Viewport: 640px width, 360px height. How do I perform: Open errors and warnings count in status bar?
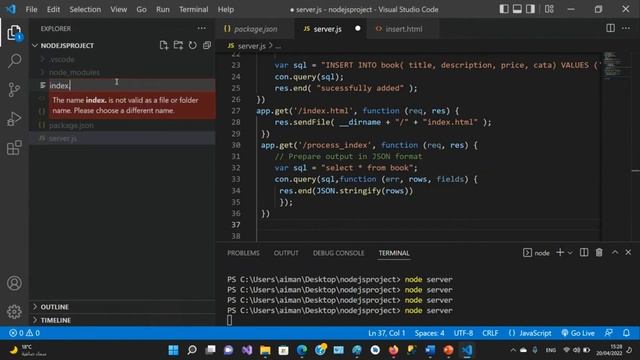coord(24,333)
